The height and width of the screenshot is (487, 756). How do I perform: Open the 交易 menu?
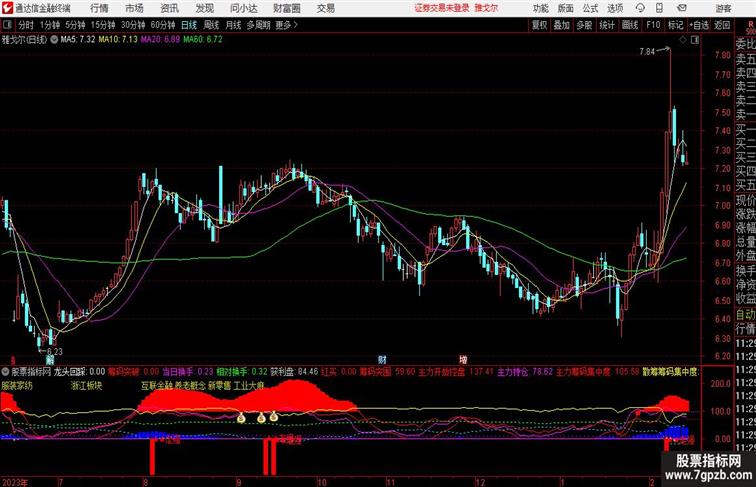326,8
